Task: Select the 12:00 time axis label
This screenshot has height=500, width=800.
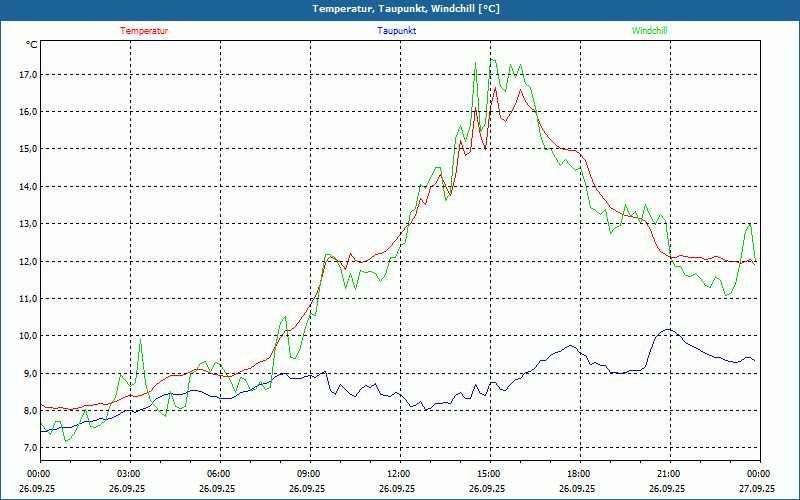Action: point(398,473)
